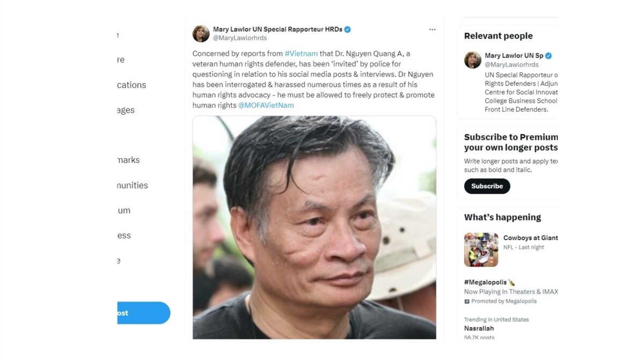Click the verified badge beside the post author name
This screenshot has width=644, height=362.
348,29
